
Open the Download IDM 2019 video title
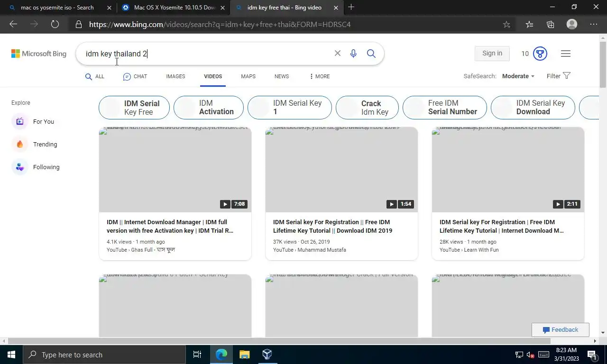[332, 227]
